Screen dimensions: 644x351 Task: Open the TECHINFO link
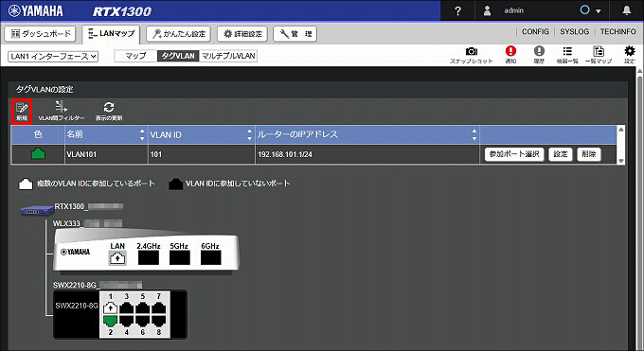pos(617,31)
